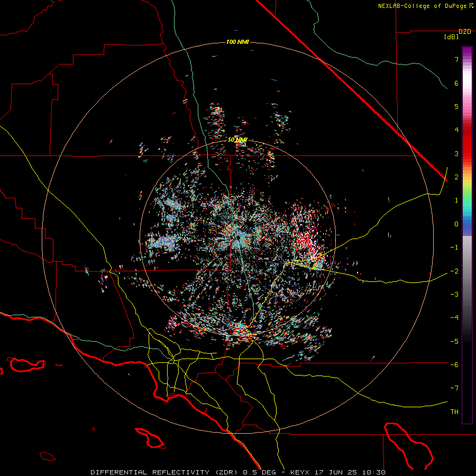The width and height of the screenshot is (476, 476).
Task: Click the radar site center point
Action: point(238,237)
